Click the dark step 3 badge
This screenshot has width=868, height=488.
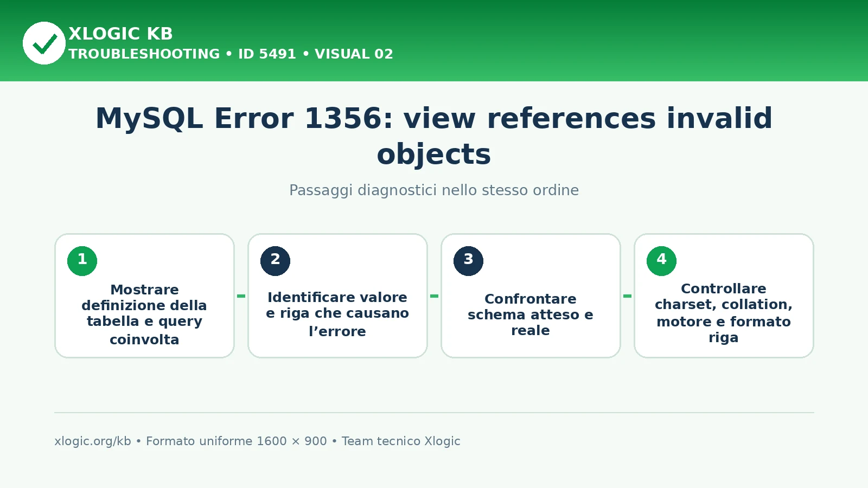[468, 261]
